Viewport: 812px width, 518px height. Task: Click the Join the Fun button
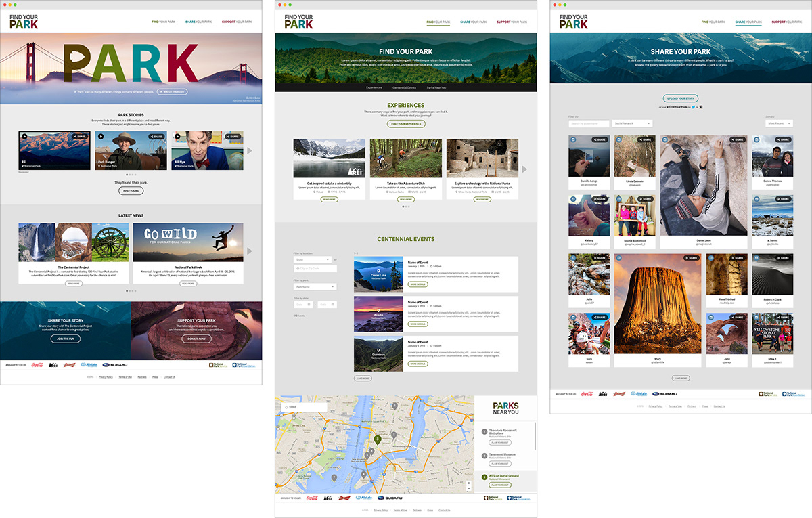pyautogui.click(x=66, y=339)
